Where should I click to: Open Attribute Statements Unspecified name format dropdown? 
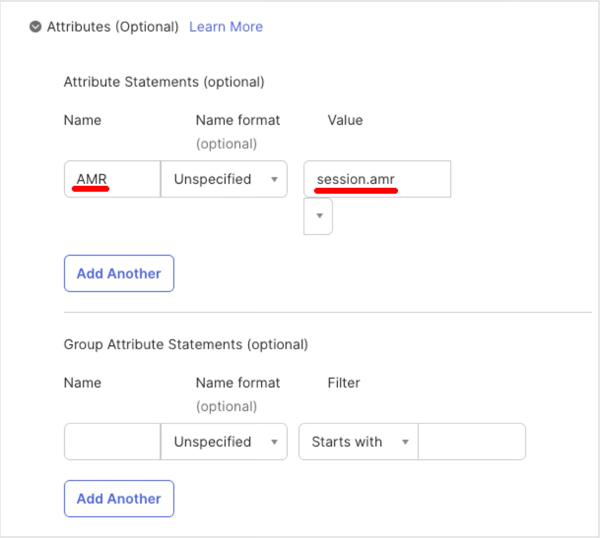tap(224, 180)
